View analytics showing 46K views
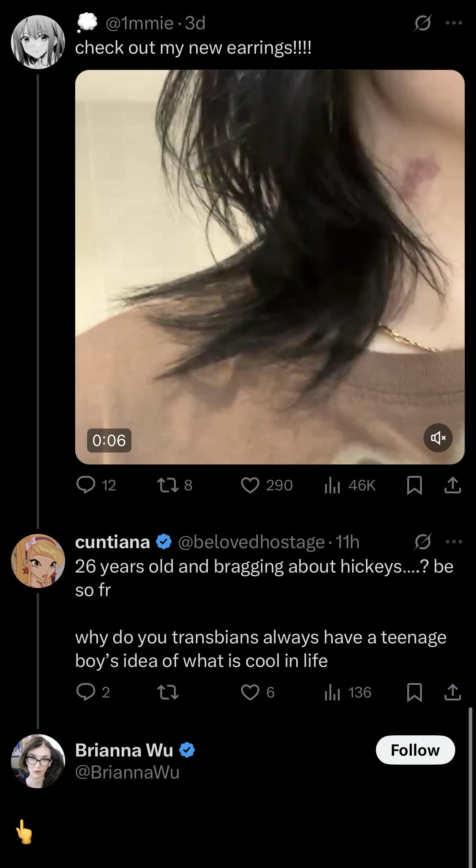The height and width of the screenshot is (868, 476). (x=350, y=485)
